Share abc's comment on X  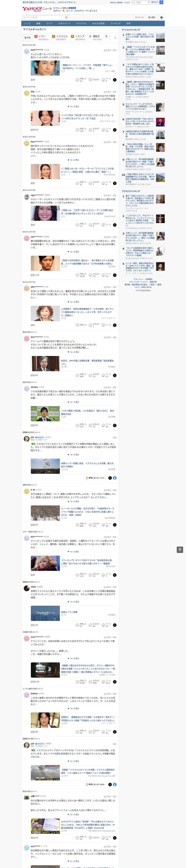[115, 325]
